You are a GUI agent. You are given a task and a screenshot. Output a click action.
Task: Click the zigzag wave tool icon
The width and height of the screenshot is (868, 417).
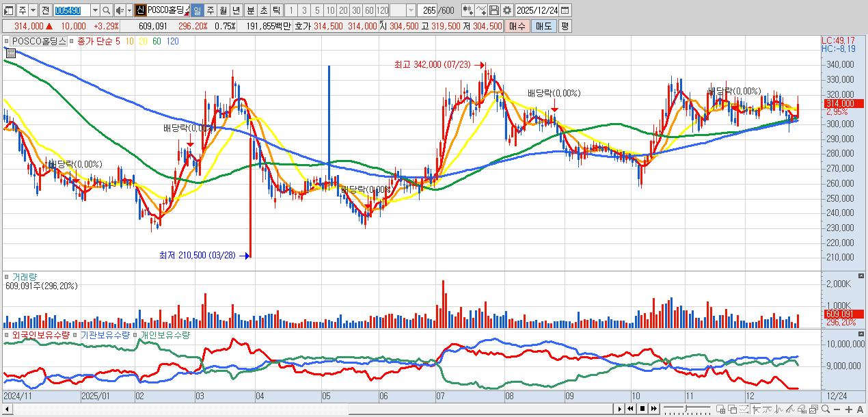click(779, 409)
